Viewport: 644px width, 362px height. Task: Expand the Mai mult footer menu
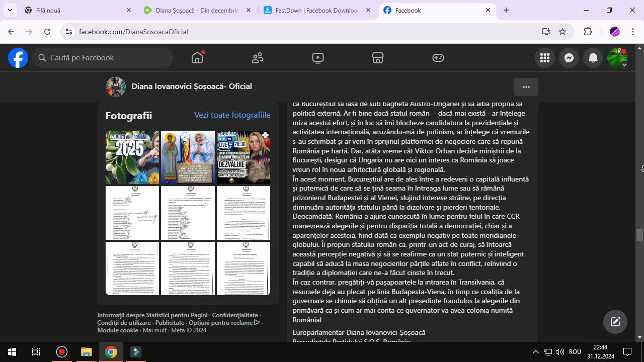coord(154,330)
